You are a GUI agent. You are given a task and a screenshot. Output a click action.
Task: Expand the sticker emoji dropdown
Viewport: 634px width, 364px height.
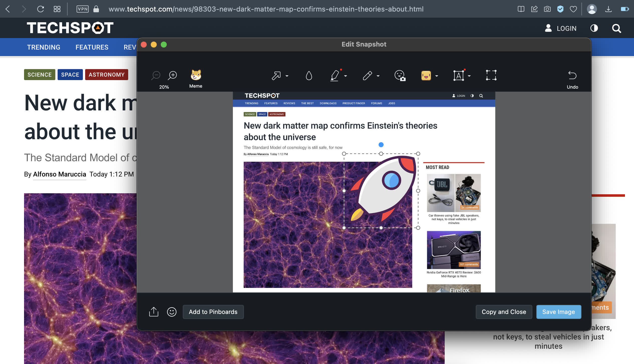[x=437, y=76]
